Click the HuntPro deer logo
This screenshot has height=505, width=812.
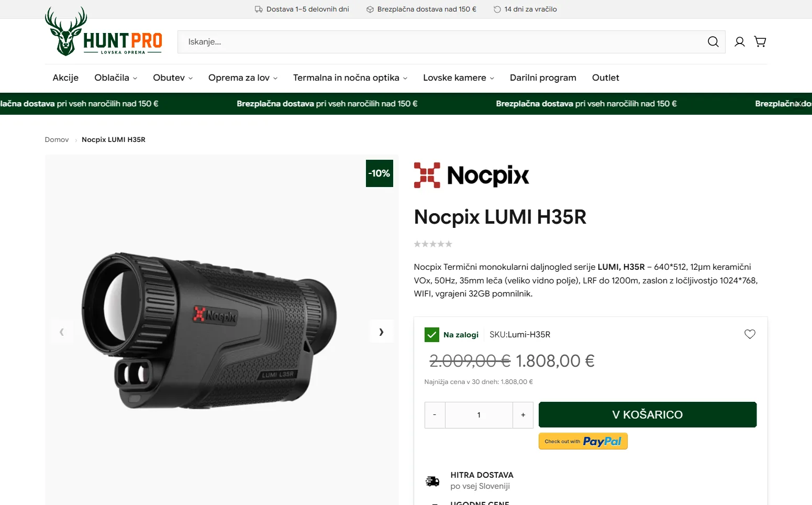(x=104, y=31)
